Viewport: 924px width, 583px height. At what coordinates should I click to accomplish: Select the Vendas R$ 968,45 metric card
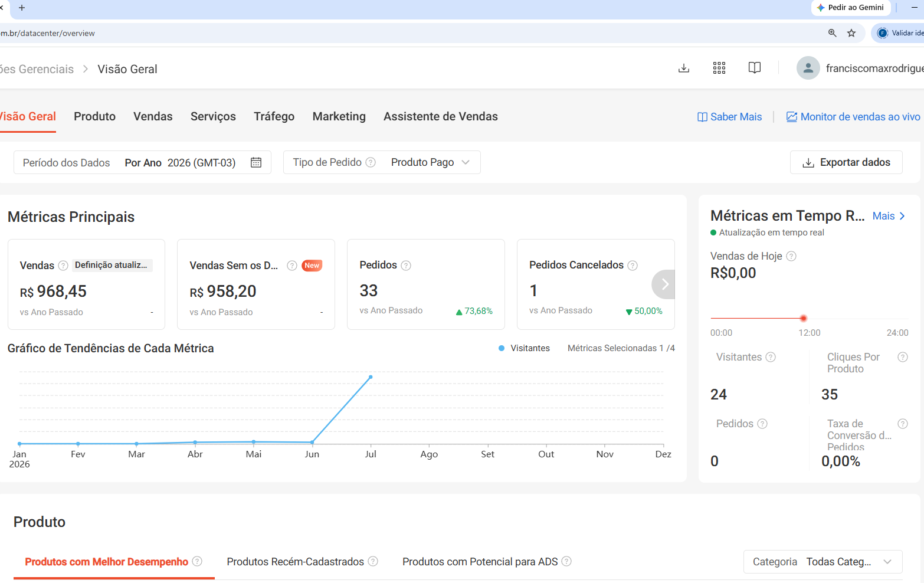pos(86,284)
